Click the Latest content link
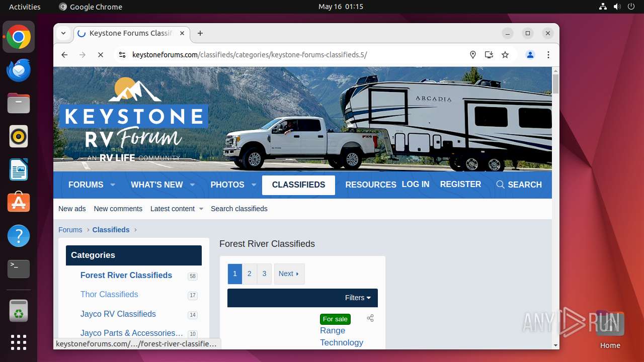The image size is (644, 362). coord(173,209)
